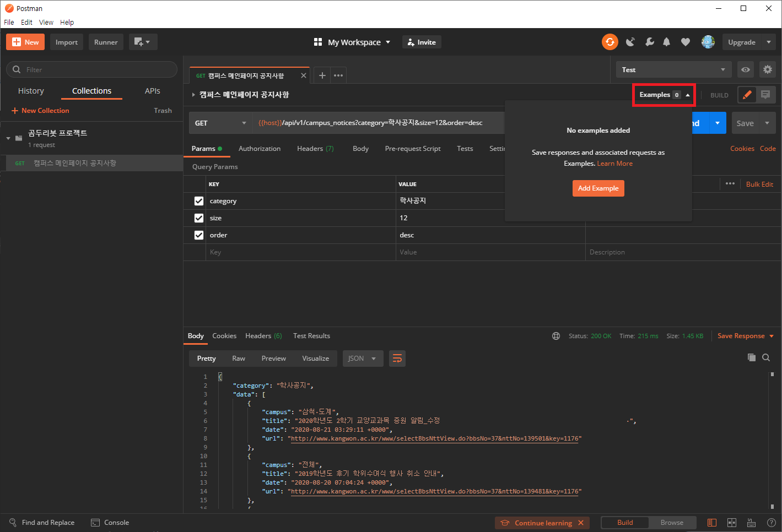
Task: Open the View menu
Action: tap(46, 23)
